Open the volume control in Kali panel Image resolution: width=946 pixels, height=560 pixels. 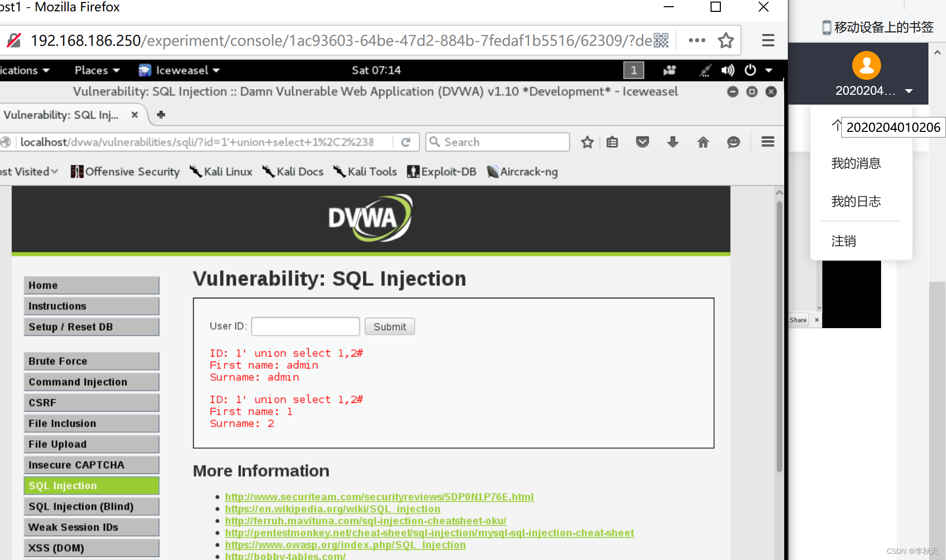(x=728, y=70)
